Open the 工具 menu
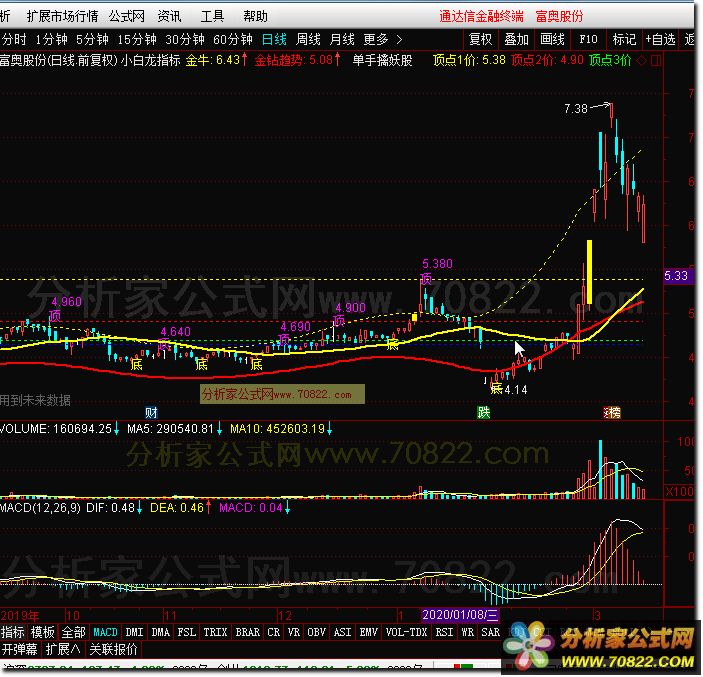703x677 pixels. pyautogui.click(x=212, y=16)
